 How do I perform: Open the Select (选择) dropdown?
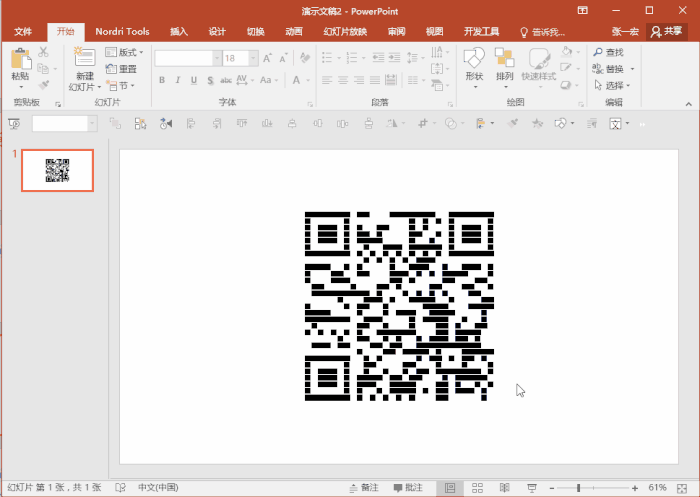612,85
